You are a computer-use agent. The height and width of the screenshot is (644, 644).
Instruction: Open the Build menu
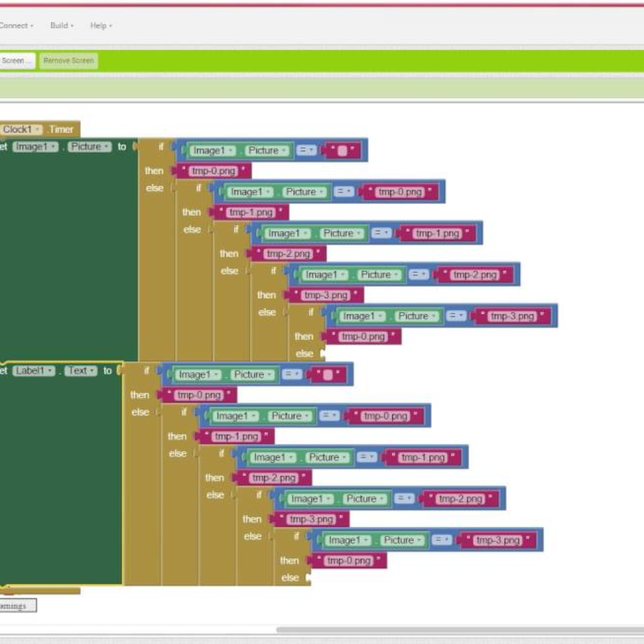coord(62,26)
